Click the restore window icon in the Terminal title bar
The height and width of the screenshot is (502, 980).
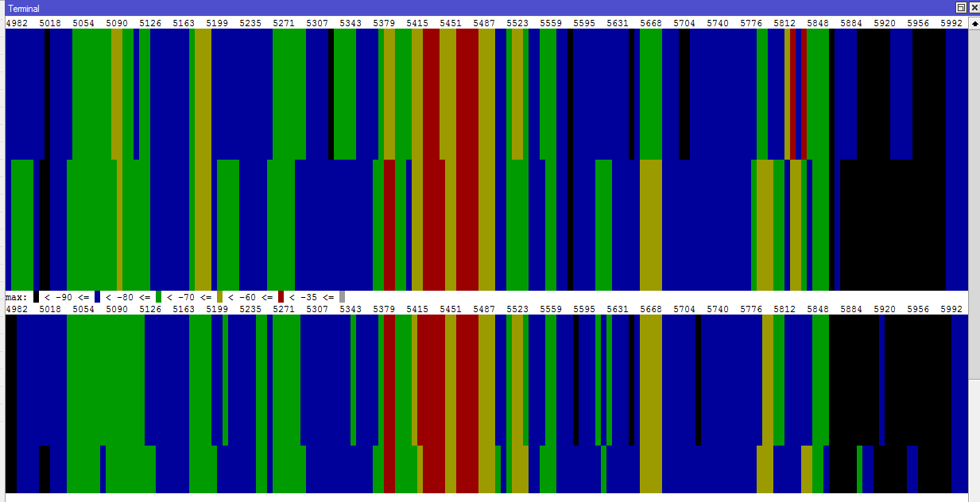(x=961, y=7)
